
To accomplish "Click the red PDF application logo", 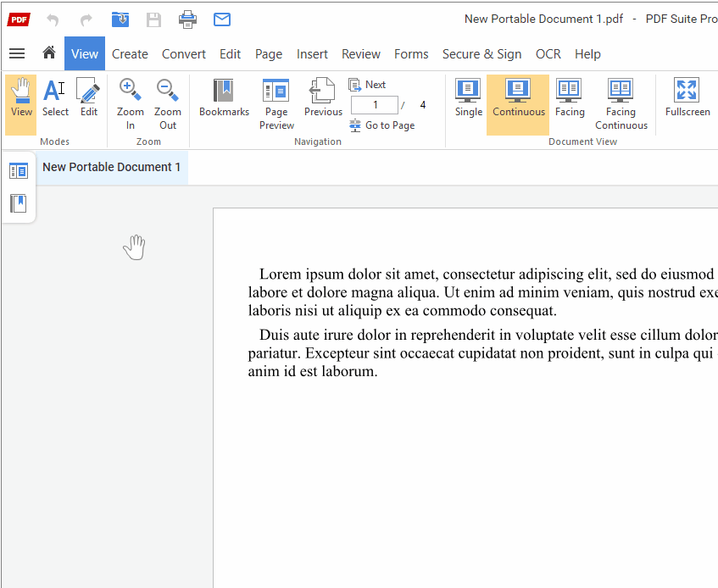I will tap(19, 19).
